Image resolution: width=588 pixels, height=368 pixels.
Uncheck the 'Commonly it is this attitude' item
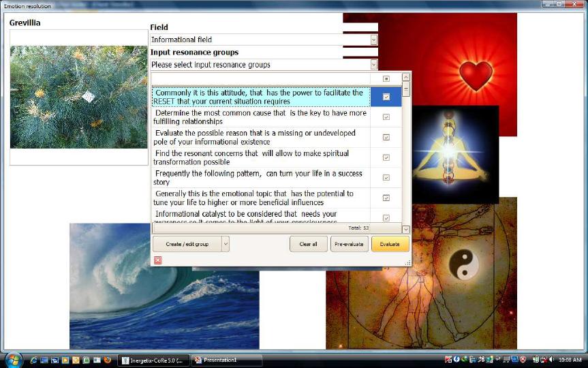[x=386, y=97]
